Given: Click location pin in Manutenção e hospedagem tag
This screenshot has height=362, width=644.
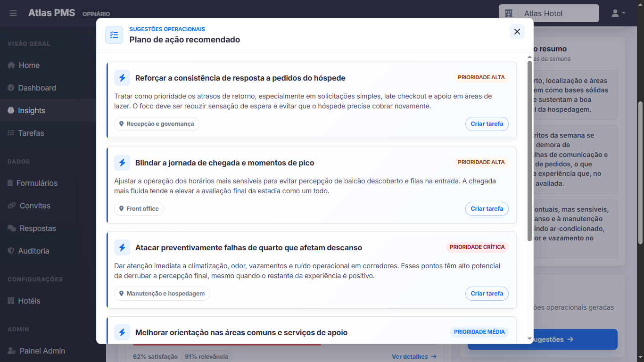Looking at the screenshot, I should [x=122, y=294].
